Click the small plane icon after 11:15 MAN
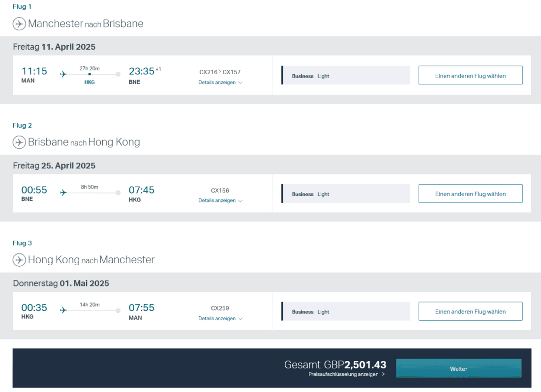The width and height of the screenshot is (541, 392). [x=63, y=74]
